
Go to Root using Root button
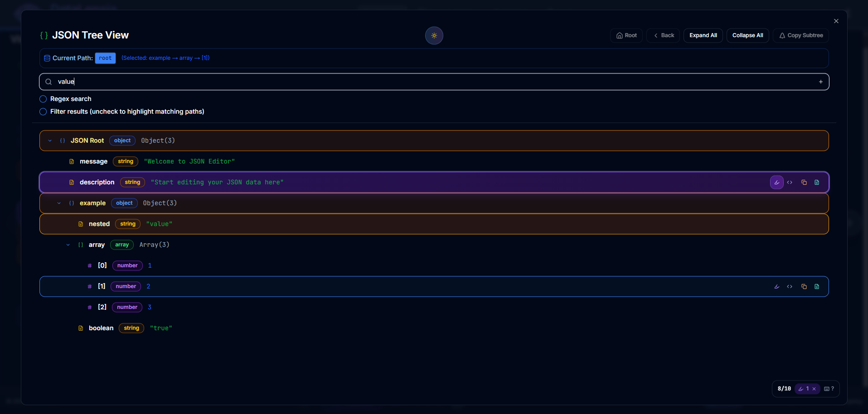[626, 35]
